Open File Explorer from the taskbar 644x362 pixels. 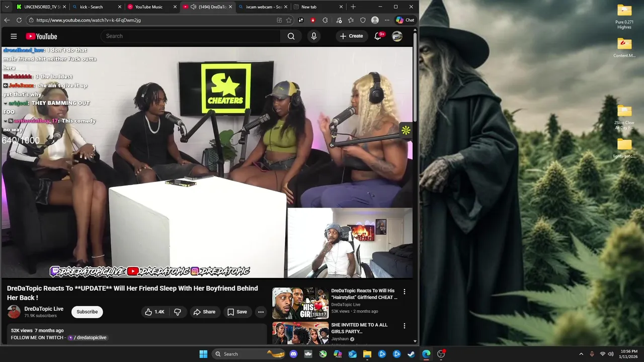(x=367, y=354)
